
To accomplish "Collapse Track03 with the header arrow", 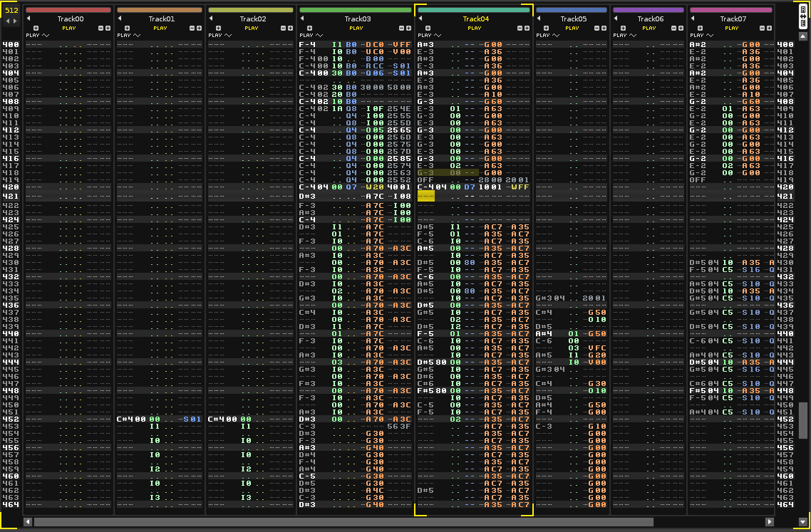I will (302, 19).
